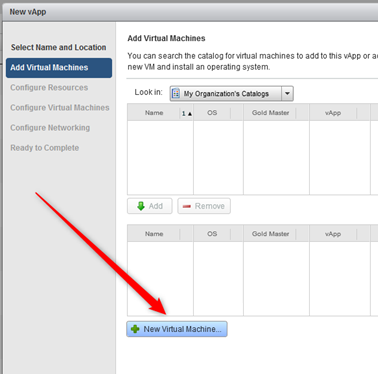The width and height of the screenshot is (378, 374).
Task: Open the Look in dropdown arrow
Action: point(287,94)
